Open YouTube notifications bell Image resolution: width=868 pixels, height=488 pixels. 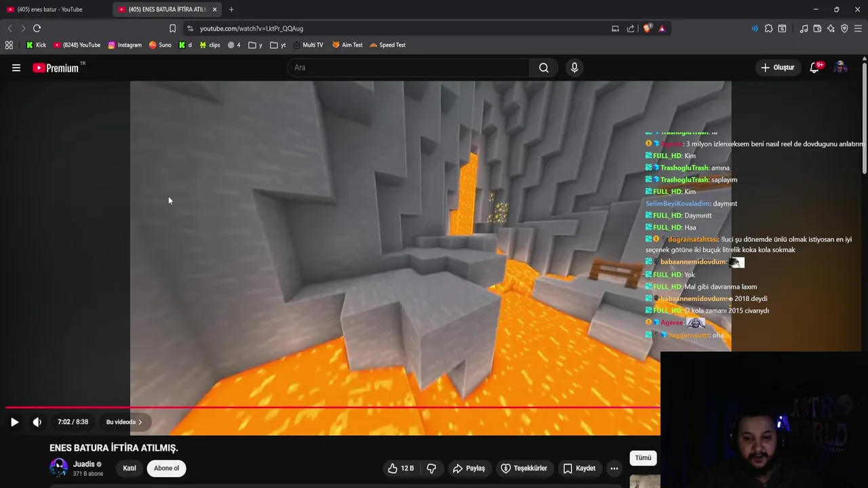pos(815,68)
